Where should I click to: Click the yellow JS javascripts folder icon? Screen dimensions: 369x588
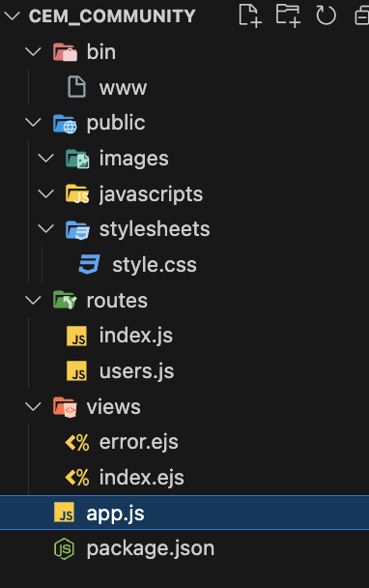tap(77, 193)
